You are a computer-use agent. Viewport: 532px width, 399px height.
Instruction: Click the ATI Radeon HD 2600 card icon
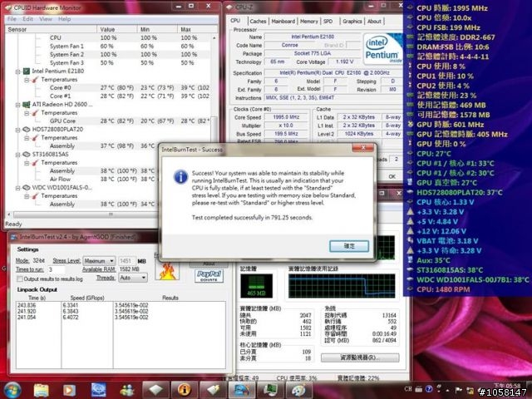26,105
